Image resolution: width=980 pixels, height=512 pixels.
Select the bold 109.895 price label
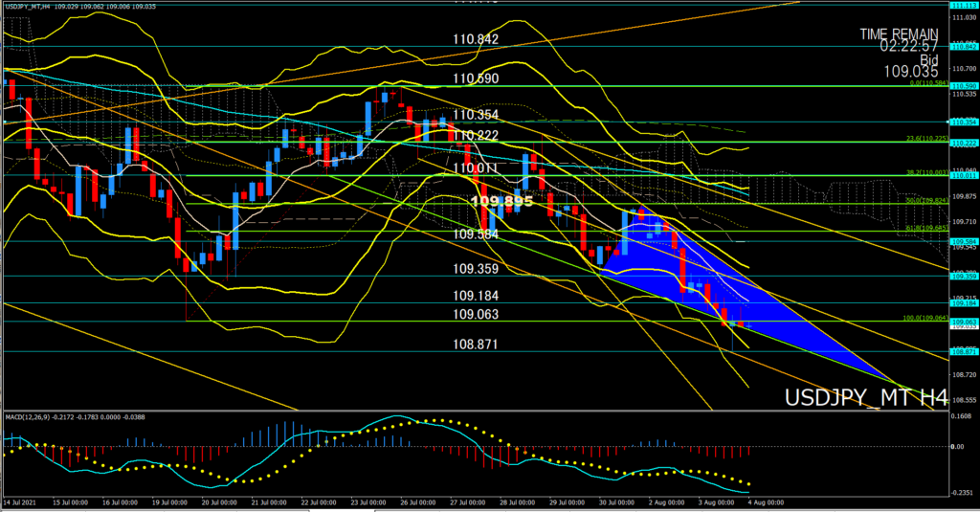501,201
